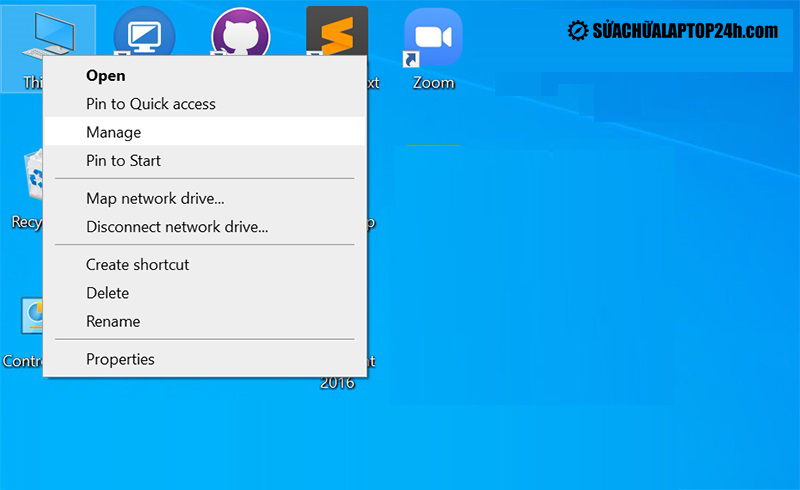Click Manage in the context menu
This screenshot has width=800, height=490.
tap(205, 132)
